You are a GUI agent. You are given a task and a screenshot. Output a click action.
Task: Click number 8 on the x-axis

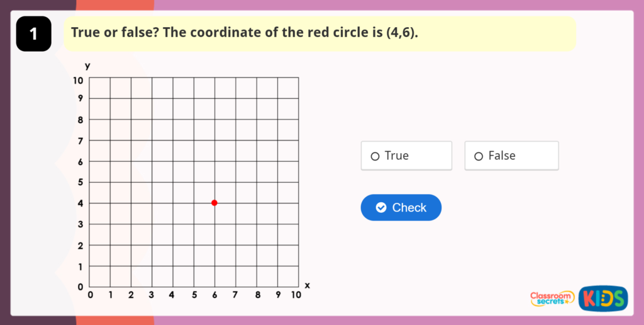pos(257,295)
